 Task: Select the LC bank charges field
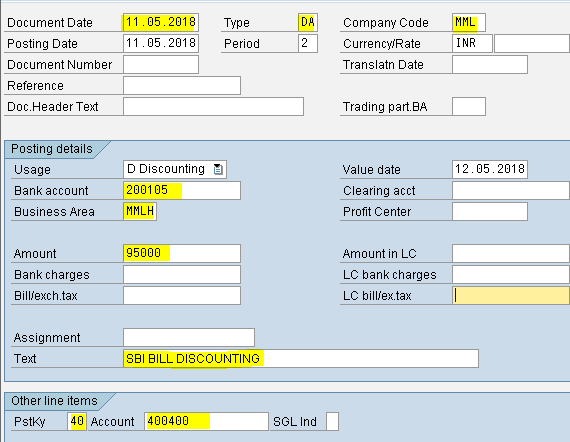coord(511,274)
